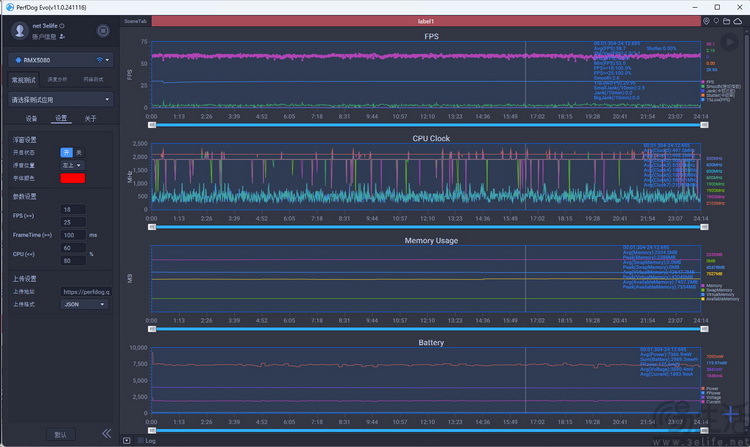The image size is (750, 447).
Task: Turn floating window on with 开
Action: tap(66, 153)
